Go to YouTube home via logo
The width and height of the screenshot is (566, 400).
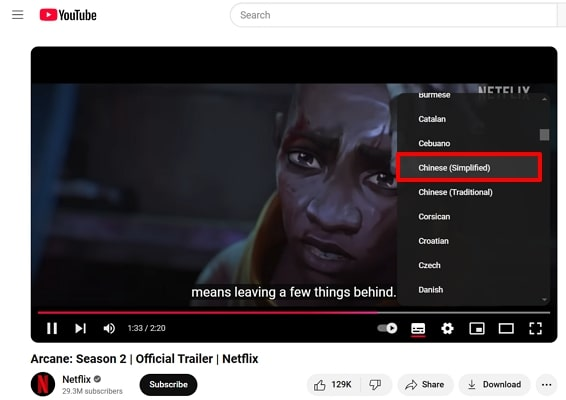coord(68,15)
